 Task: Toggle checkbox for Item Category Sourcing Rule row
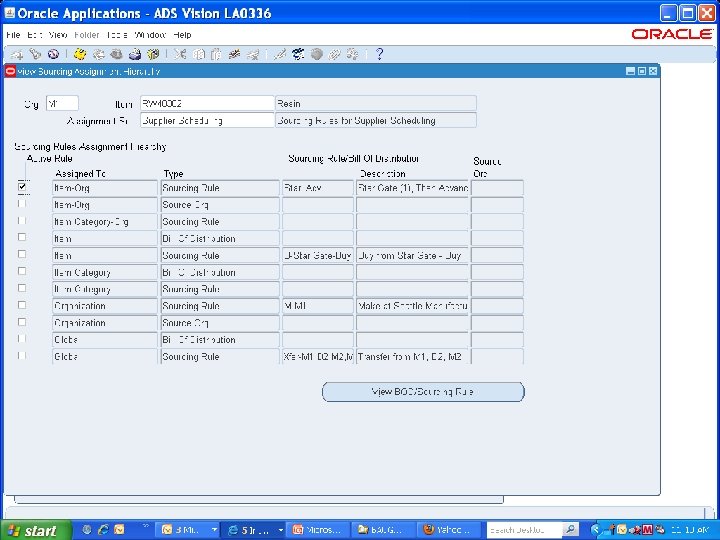pos(22,288)
